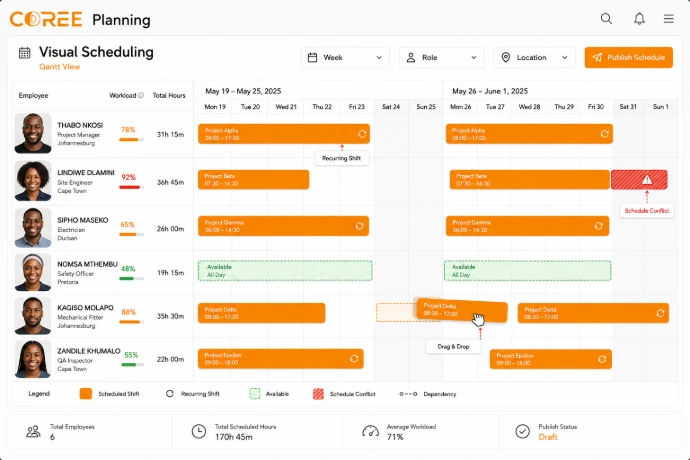This screenshot has width=690, height=460.
Task: Click recurring icon on Kagiso's second-week Delta shift
Action: (660, 313)
